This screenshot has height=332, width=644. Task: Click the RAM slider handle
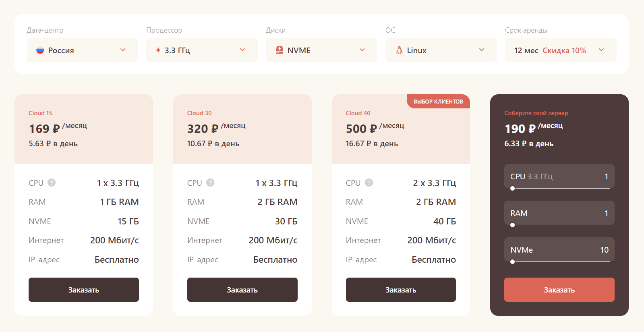(x=512, y=225)
